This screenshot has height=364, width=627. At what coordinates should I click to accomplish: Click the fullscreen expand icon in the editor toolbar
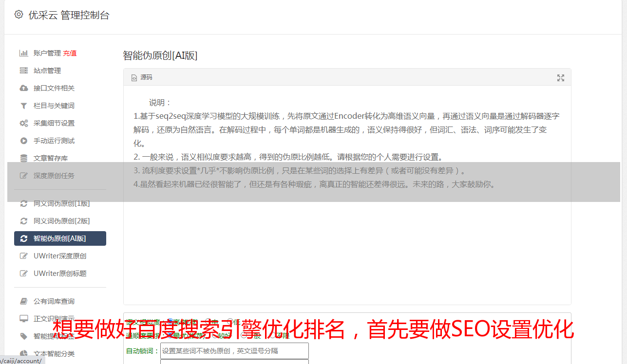coord(561,77)
